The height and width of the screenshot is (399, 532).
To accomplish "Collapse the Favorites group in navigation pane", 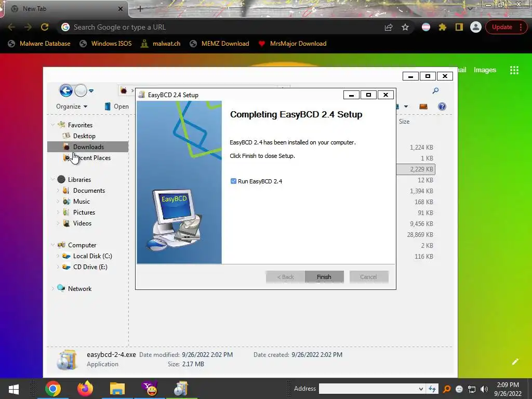I will click(52, 125).
